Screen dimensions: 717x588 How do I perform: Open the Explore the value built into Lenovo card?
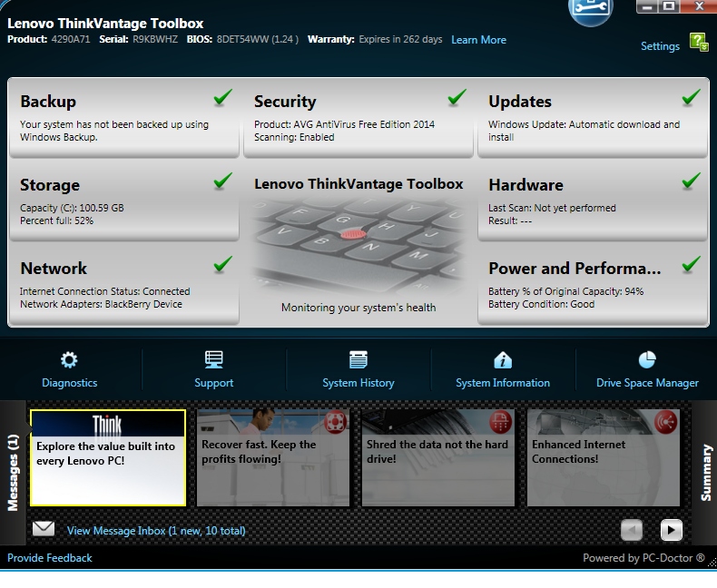(108, 457)
